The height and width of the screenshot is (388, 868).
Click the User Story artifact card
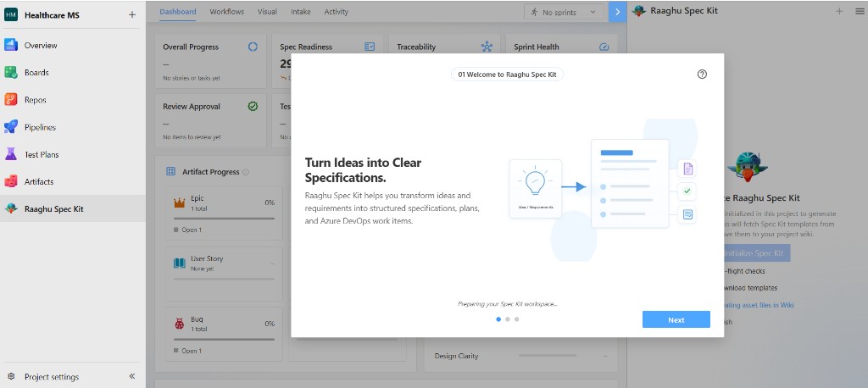tap(224, 274)
